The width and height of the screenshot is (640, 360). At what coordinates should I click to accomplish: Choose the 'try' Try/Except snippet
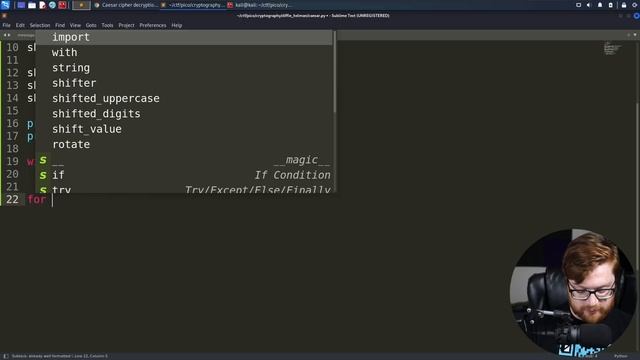[184, 189]
